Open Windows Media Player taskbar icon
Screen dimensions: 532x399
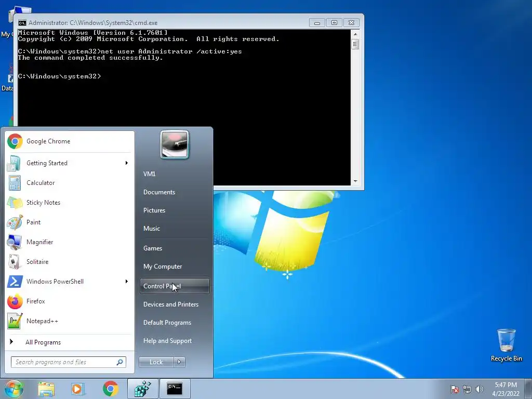(x=78, y=389)
